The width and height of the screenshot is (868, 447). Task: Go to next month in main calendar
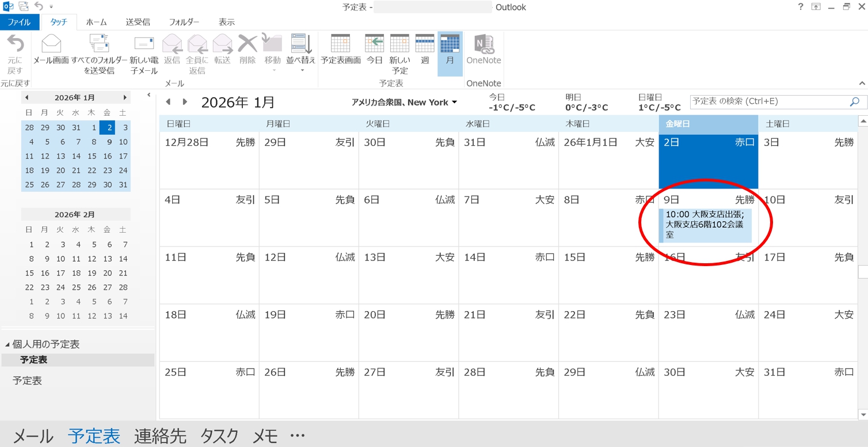[185, 102]
